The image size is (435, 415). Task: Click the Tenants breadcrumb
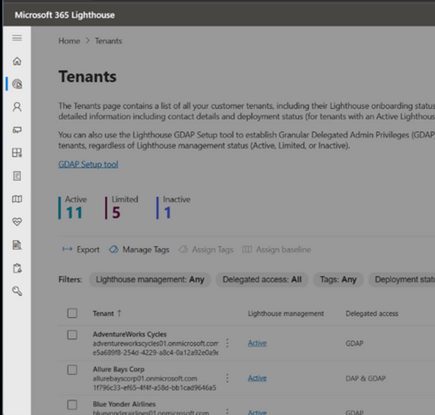pyautogui.click(x=108, y=41)
